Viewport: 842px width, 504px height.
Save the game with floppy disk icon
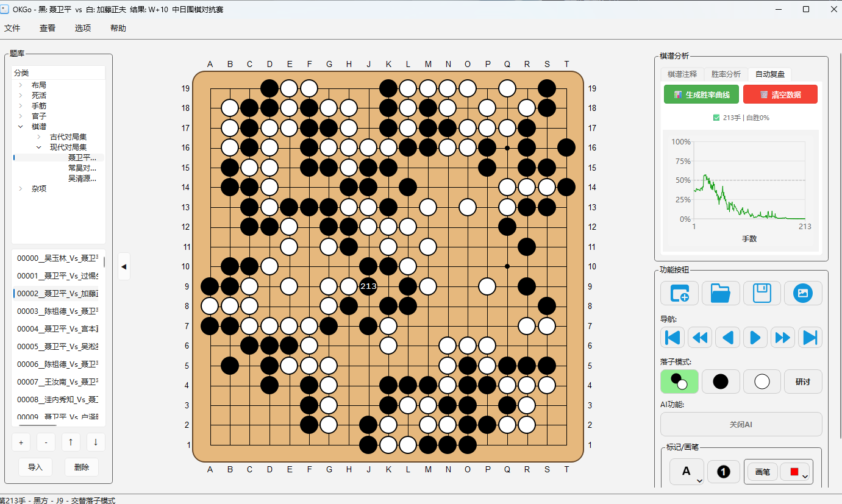pyautogui.click(x=762, y=293)
